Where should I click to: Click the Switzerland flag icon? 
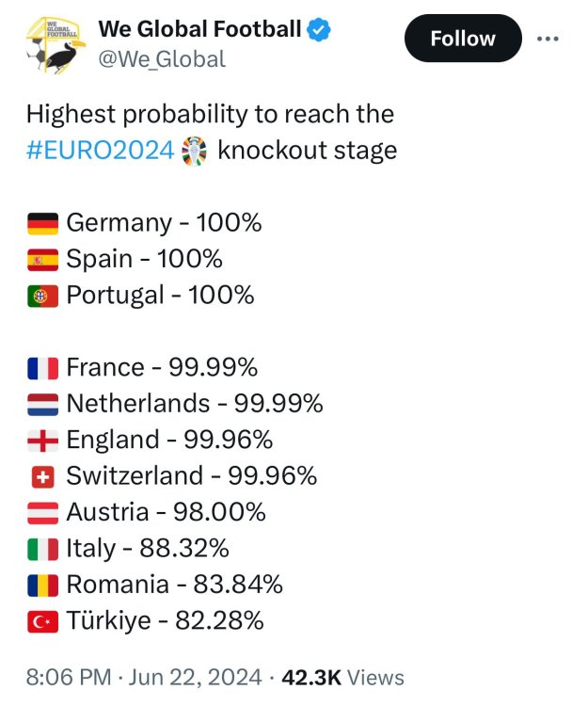tap(43, 476)
